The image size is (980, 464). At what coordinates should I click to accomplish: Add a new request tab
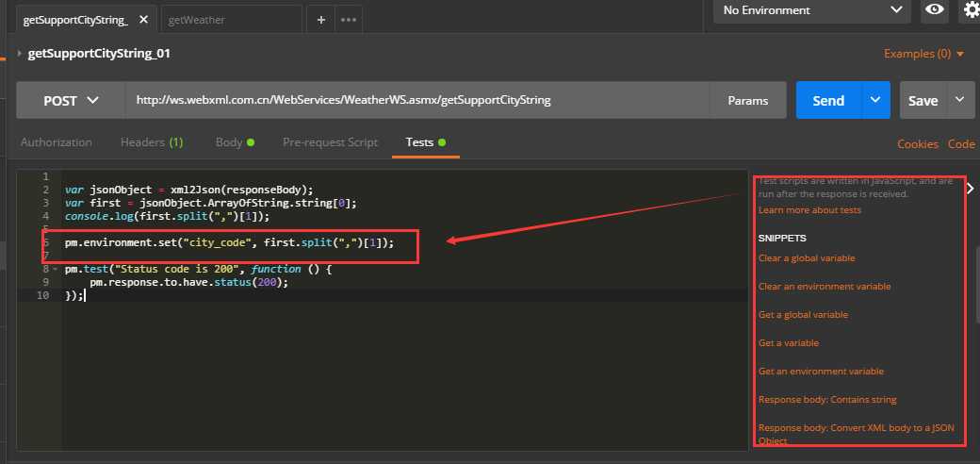pyautogui.click(x=320, y=20)
